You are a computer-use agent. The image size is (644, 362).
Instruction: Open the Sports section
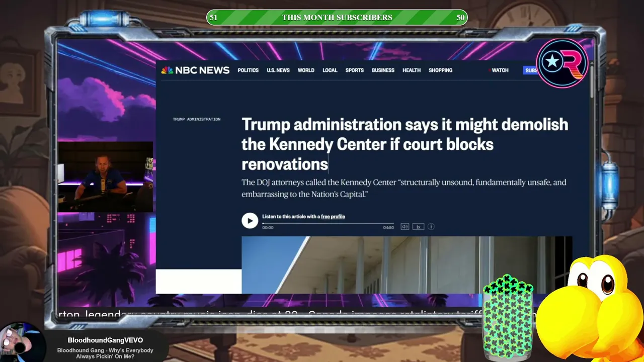[355, 70]
